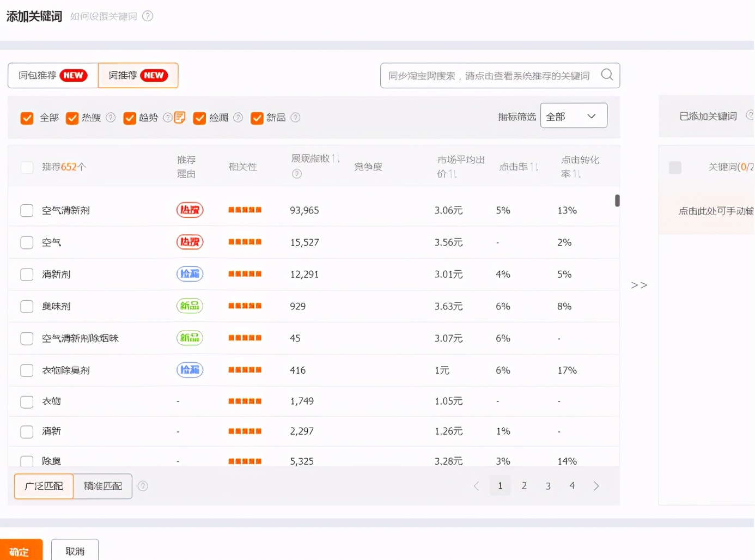Switch to the 词包推荐 tab
Image resolution: width=755 pixels, height=560 pixels.
(52, 75)
